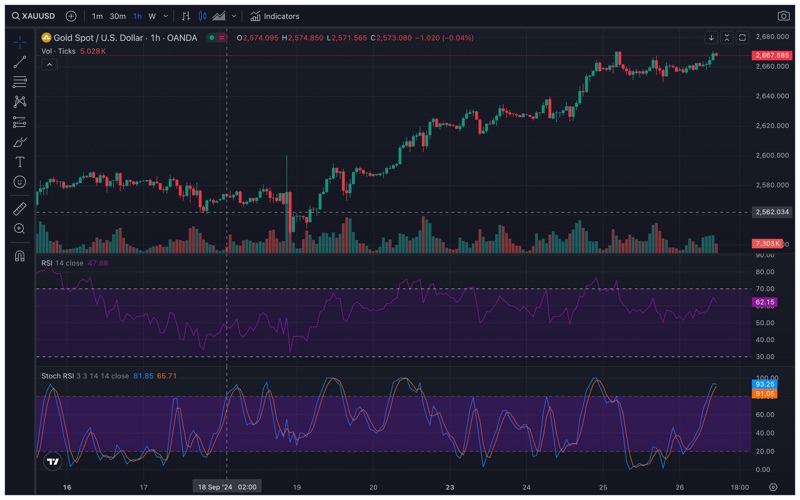This screenshot has height=500, width=800.
Task: Click the 2,667.585 current price label
Action: click(770, 55)
